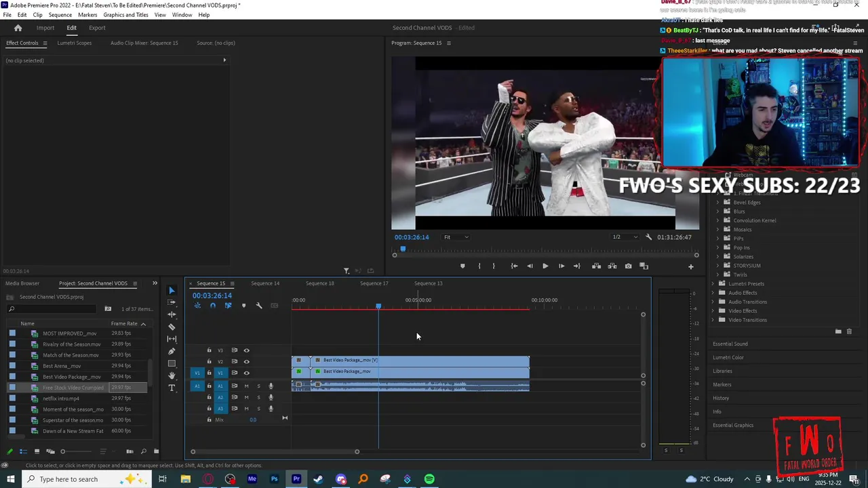Switch Project panel to Freeform view
868x488 pixels.
tap(50, 451)
